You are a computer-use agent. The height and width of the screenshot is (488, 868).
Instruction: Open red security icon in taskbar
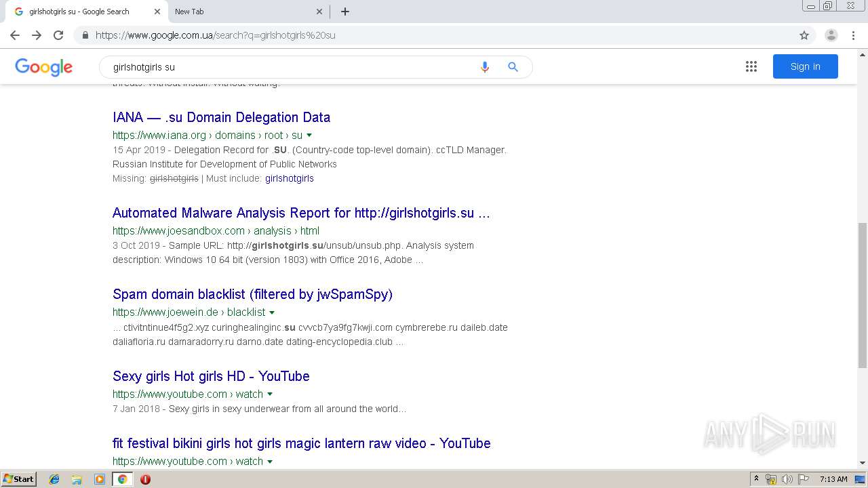pos(145,479)
